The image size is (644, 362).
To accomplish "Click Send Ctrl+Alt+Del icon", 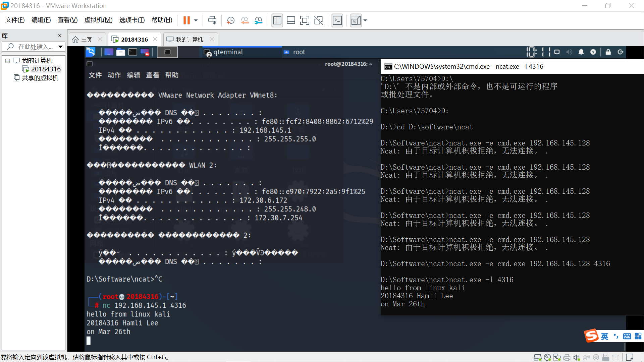I will tap(212, 20).
